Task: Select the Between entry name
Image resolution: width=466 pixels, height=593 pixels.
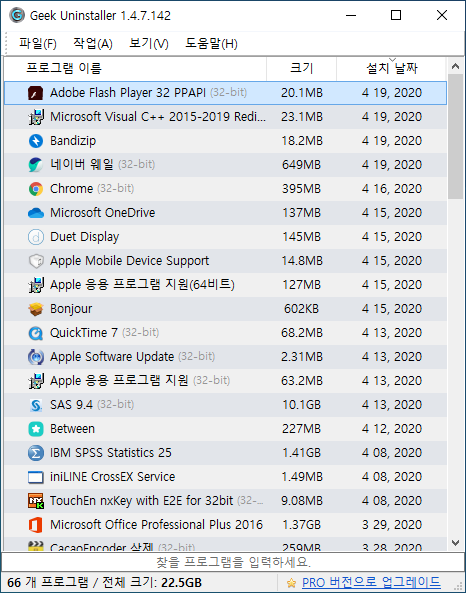Action: (72, 429)
